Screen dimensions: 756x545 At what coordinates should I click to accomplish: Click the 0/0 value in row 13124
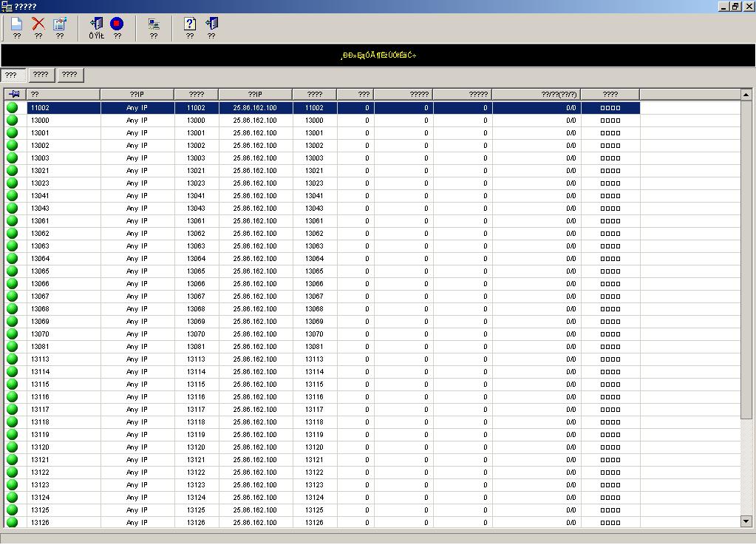[x=571, y=497]
